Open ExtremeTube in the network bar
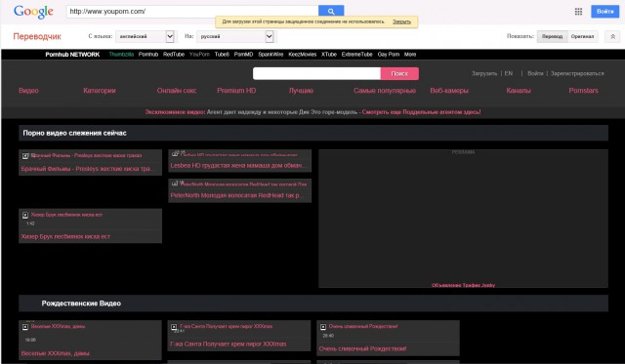The width and height of the screenshot is (625, 364). (x=356, y=55)
